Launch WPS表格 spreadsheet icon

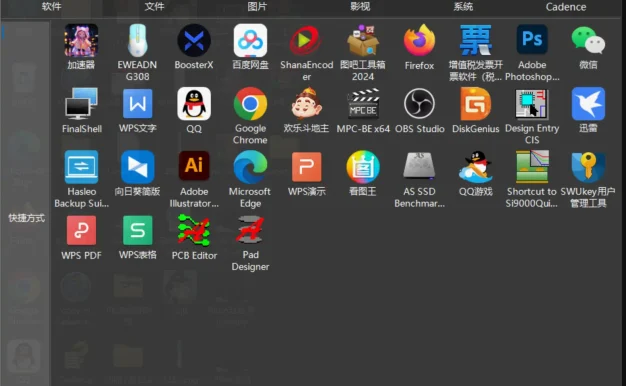click(137, 230)
